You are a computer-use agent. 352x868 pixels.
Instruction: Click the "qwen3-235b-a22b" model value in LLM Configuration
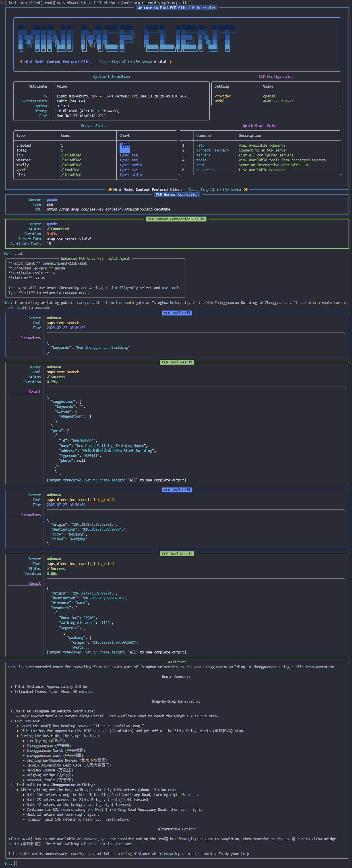[278, 101]
